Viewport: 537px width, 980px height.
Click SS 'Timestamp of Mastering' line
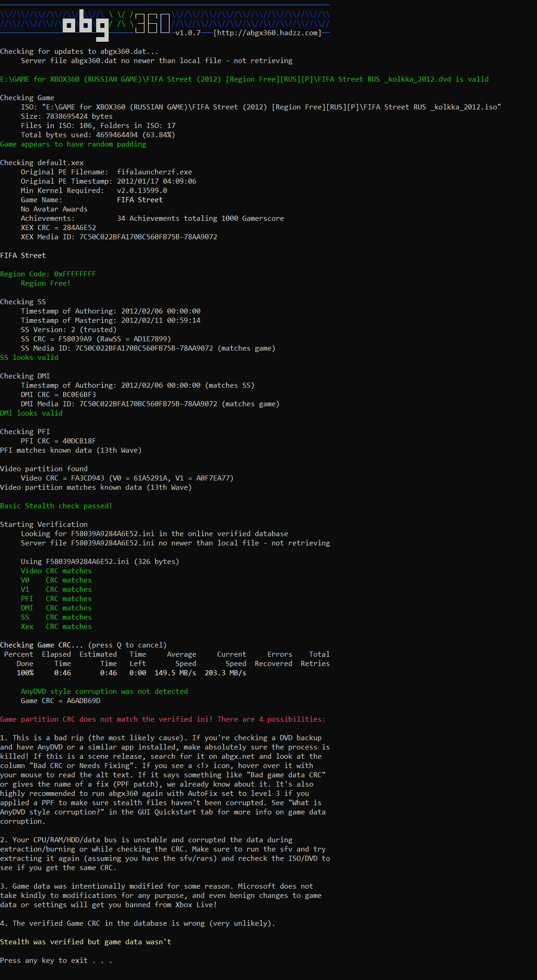pyautogui.click(x=110, y=320)
